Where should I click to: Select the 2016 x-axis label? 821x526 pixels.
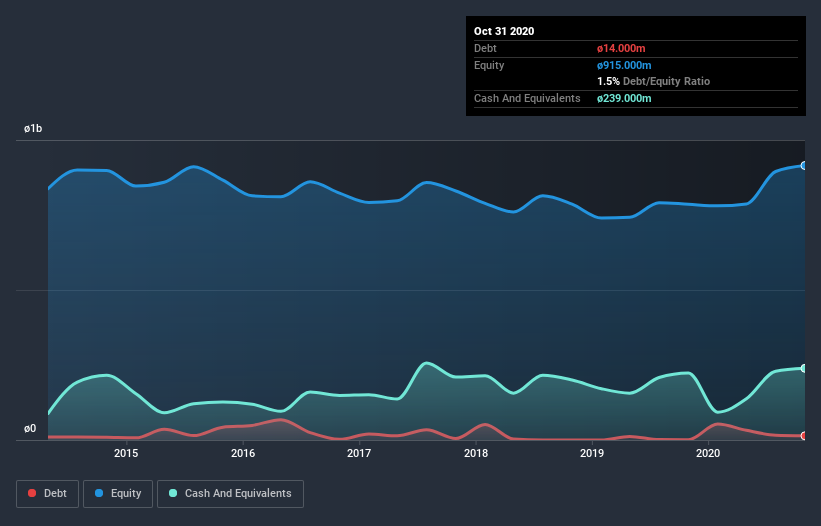click(x=243, y=453)
